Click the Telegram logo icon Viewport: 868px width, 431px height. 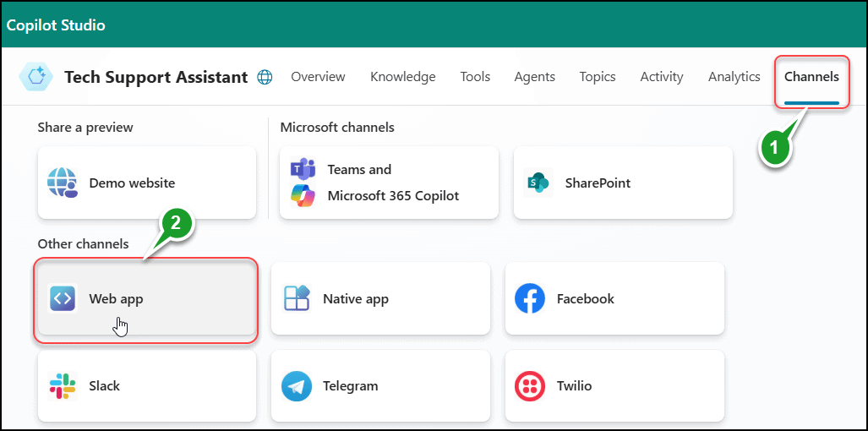point(297,385)
